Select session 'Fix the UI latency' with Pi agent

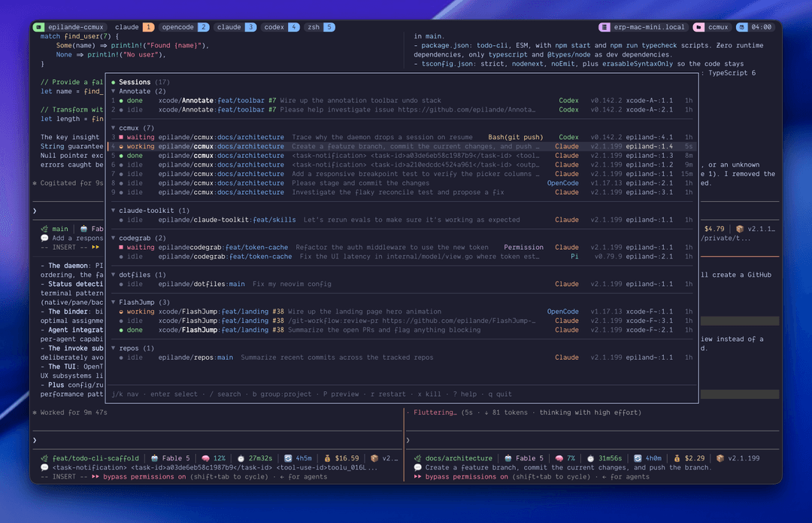[401, 257]
